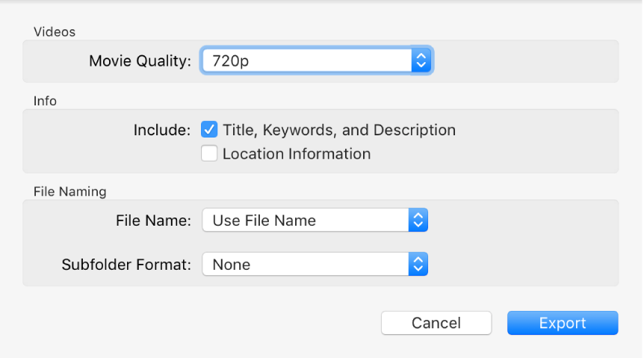Click the 'Title, Keywords, and Description' label text
The width and height of the screenshot is (644, 358).
click(x=339, y=130)
